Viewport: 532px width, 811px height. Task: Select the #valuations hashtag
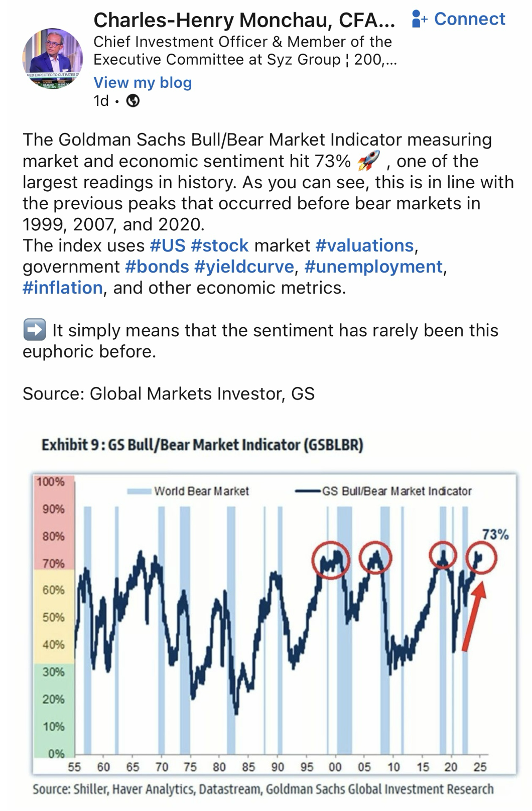[364, 245]
